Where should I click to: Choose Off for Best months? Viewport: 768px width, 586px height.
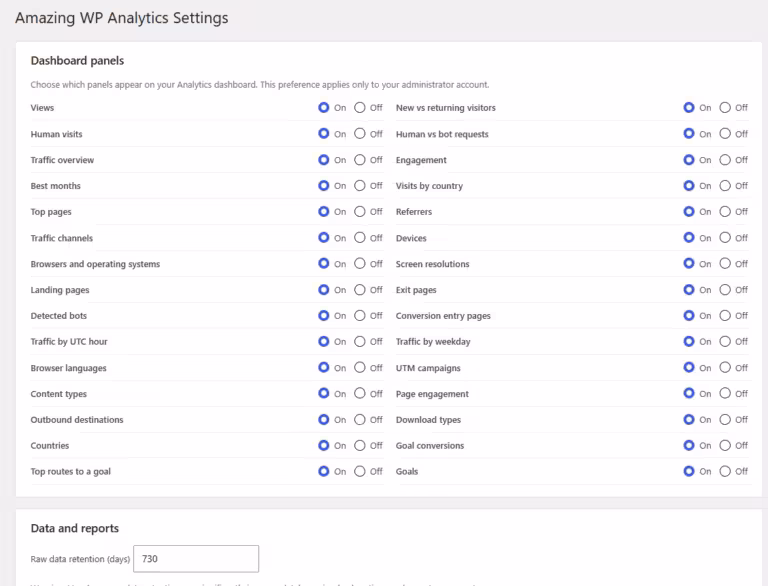360,185
